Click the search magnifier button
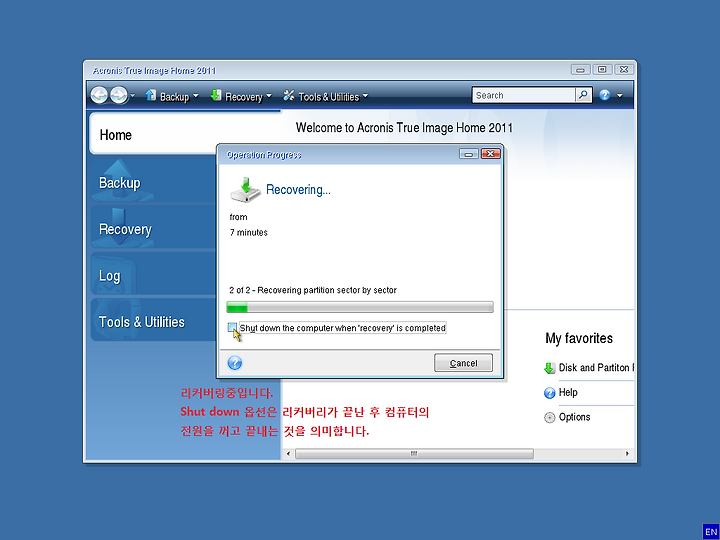 pyautogui.click(x=583, y=95)
